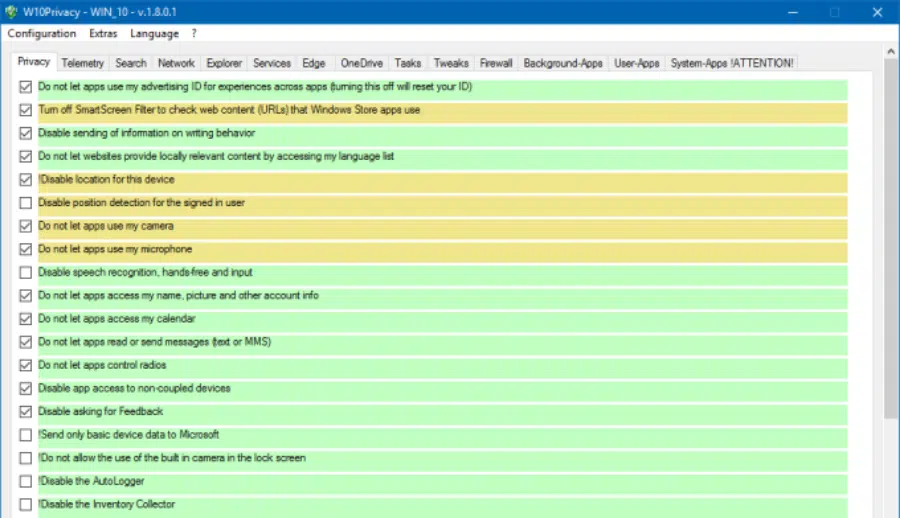Toggle apps read or send messages checkbox
This screenshot has height=518, width=900.
tap(25, 342)
